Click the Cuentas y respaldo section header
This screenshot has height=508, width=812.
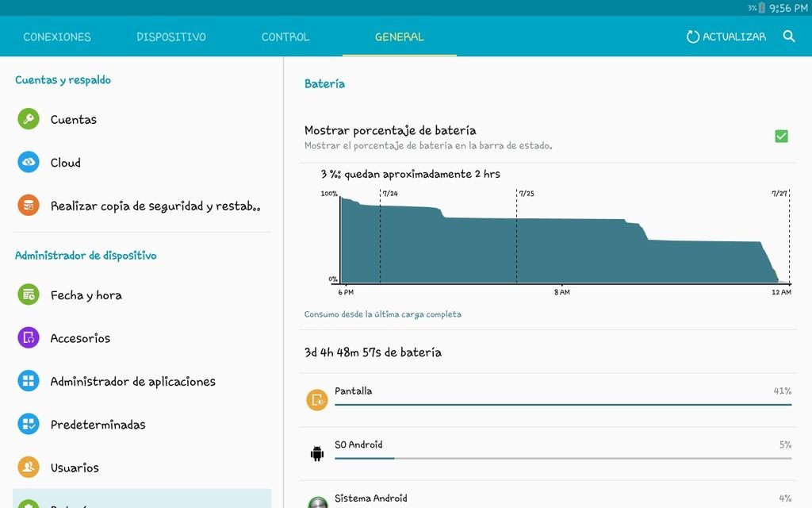point(63,80)
